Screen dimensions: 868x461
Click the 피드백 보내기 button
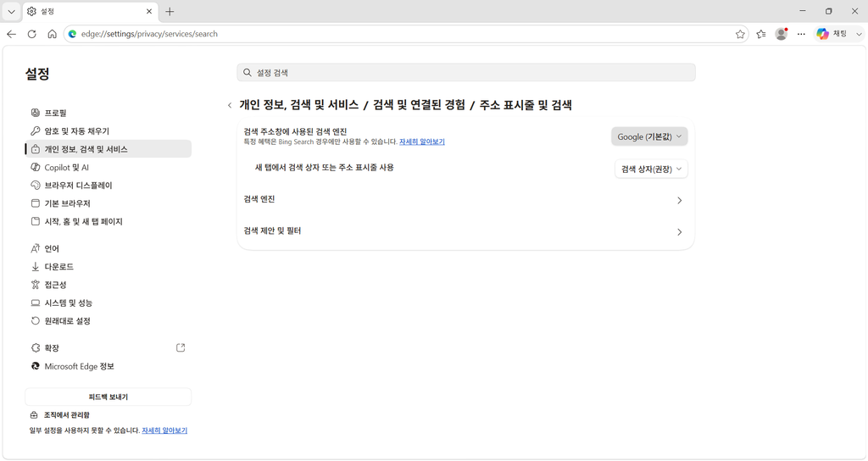pyautogui.click(x=108, y=397)
